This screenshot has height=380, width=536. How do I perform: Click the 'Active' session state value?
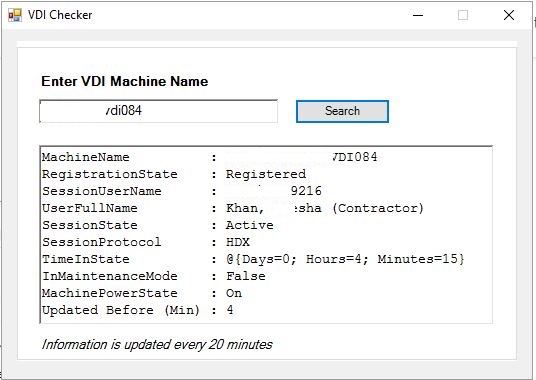[250, 225]
